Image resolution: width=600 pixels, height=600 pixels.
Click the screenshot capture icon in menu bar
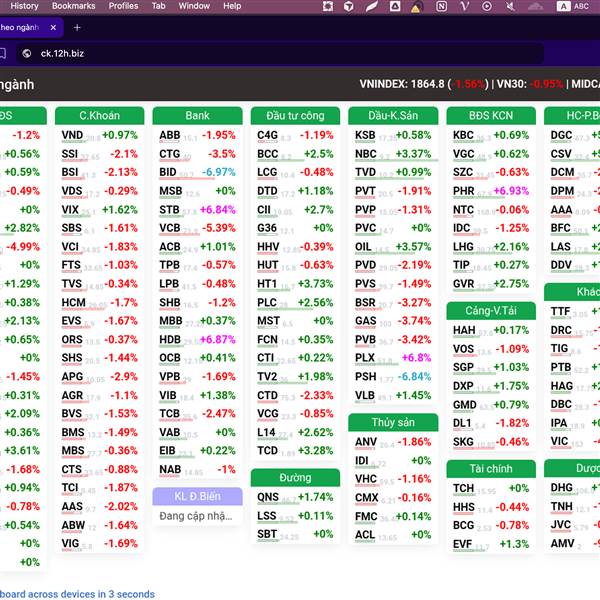click(328, 6)
